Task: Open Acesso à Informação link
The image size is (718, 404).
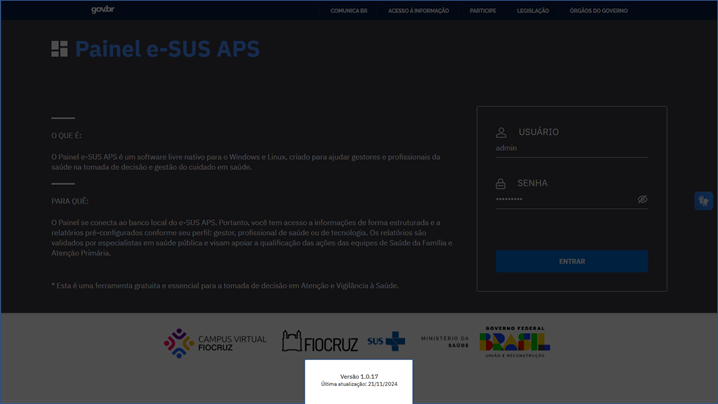Action: click(419, 11)
